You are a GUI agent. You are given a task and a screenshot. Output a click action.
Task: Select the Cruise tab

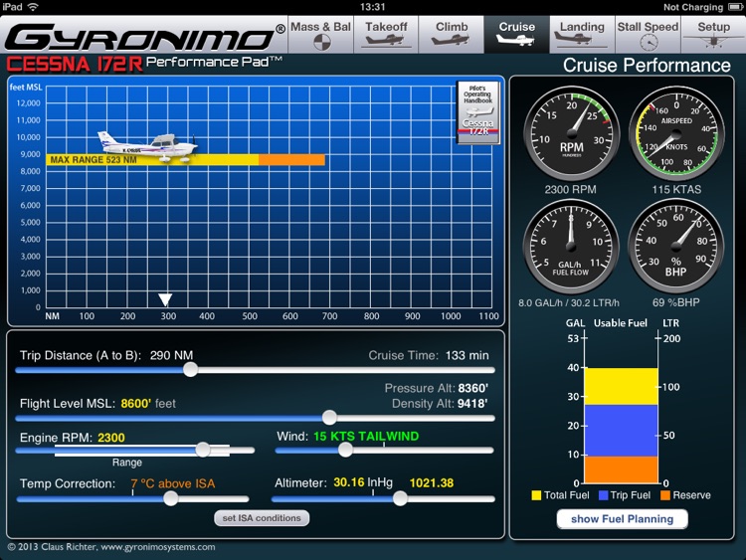[516, 34]
